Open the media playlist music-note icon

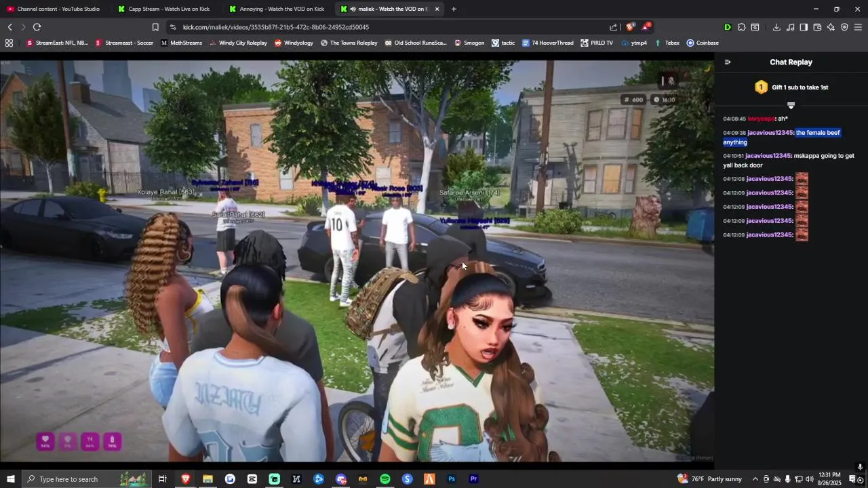791,27
